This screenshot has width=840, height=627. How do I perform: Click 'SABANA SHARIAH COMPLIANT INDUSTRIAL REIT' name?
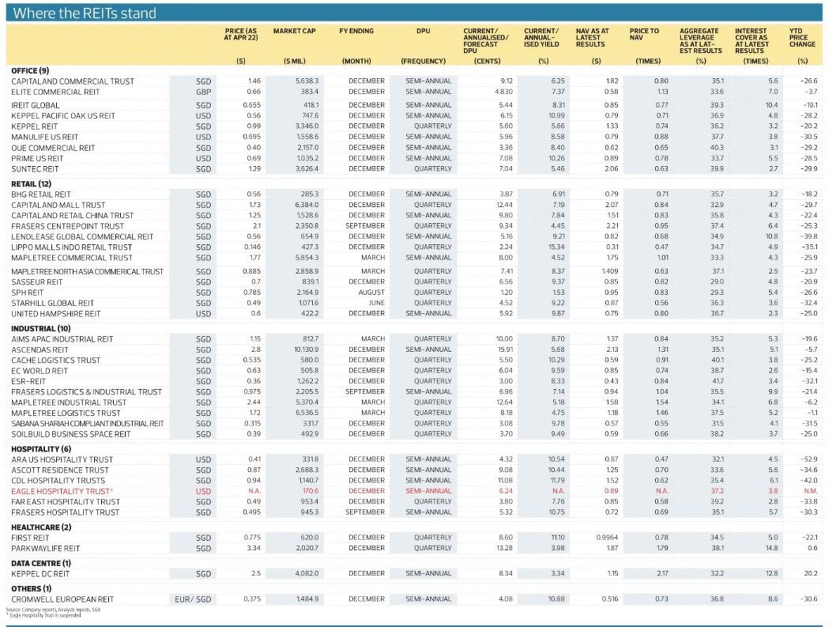(x=88, y=424)
